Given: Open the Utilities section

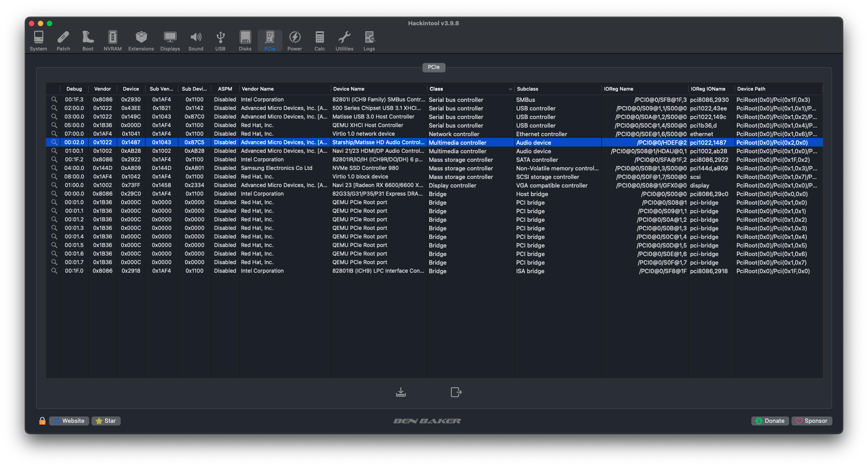Looking at the screenshot, I should pos(344,41).
